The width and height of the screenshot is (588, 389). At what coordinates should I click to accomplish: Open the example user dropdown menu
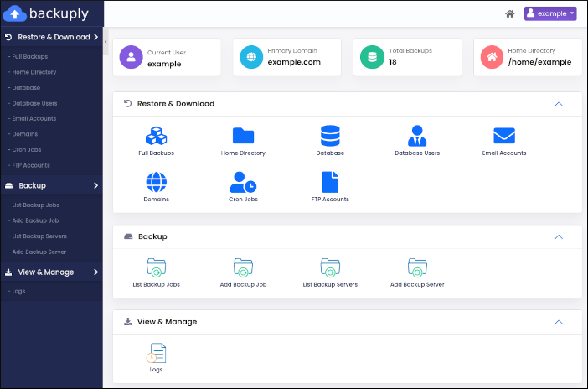pos(550,13)
